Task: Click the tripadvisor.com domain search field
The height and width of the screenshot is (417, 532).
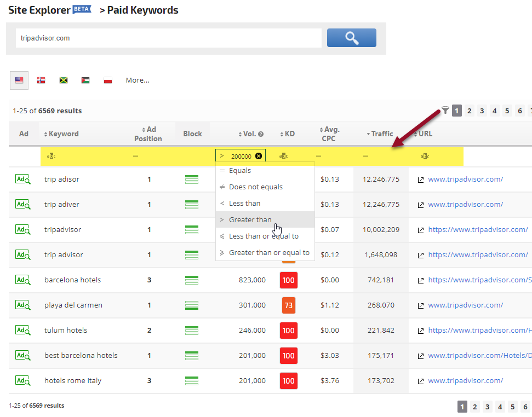Action: pos(168,38)
